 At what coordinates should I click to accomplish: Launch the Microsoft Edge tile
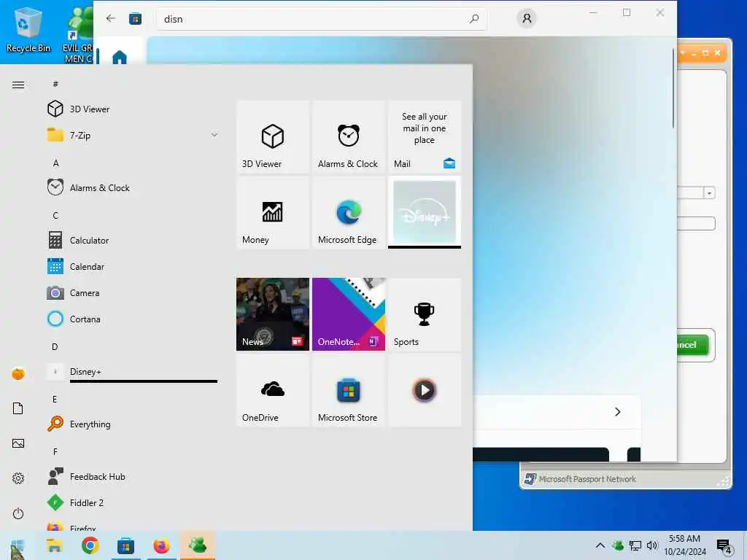[348, 213]
